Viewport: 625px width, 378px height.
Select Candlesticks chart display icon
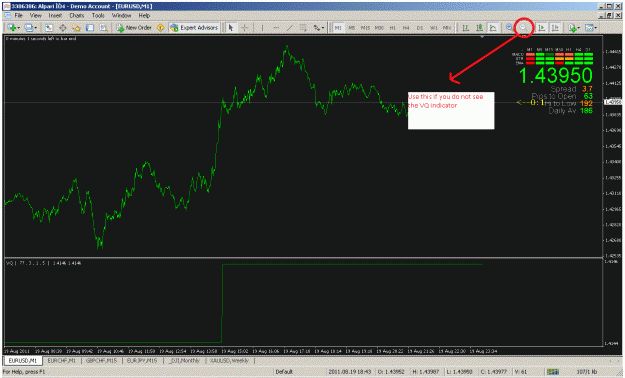pyautogui.click(x=480, y=28)
